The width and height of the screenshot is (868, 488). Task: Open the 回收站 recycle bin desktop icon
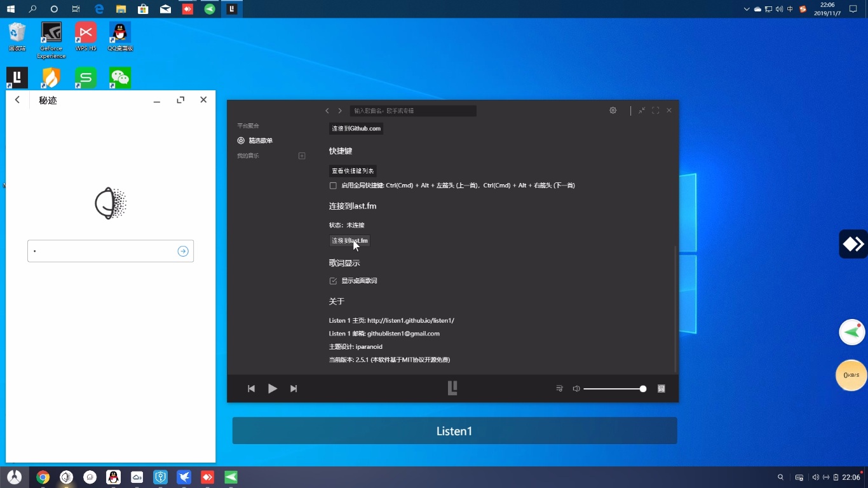[17, 37]
